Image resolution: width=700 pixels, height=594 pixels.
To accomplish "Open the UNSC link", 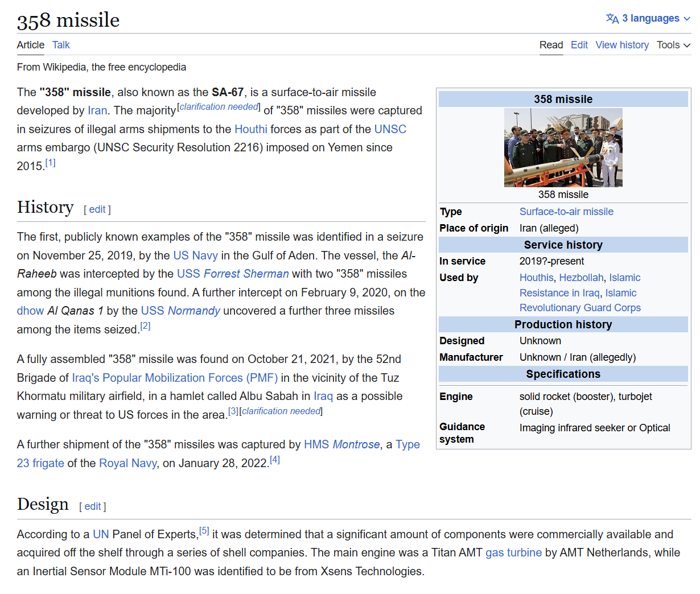I will (x=390, y=129).
